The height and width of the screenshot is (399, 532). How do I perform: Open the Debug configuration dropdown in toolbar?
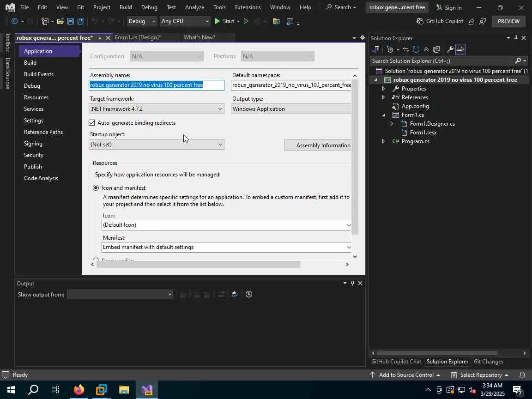click(x=141, y=21)
